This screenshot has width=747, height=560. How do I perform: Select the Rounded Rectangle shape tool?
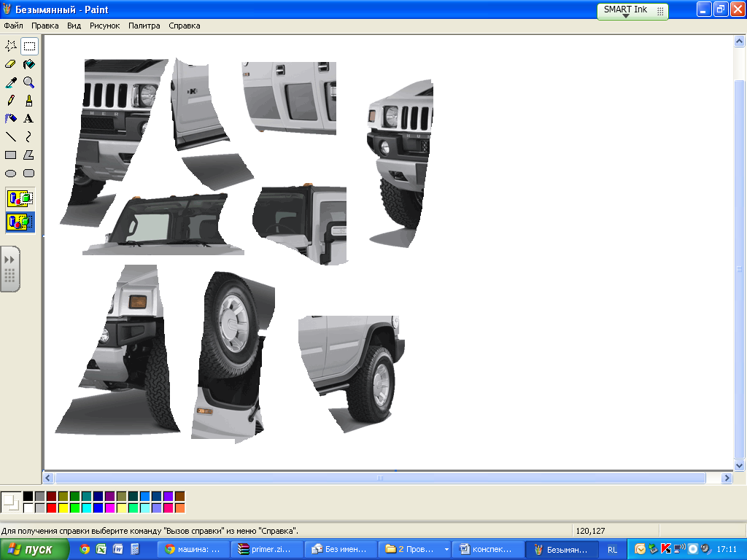(x=28, y=174)
